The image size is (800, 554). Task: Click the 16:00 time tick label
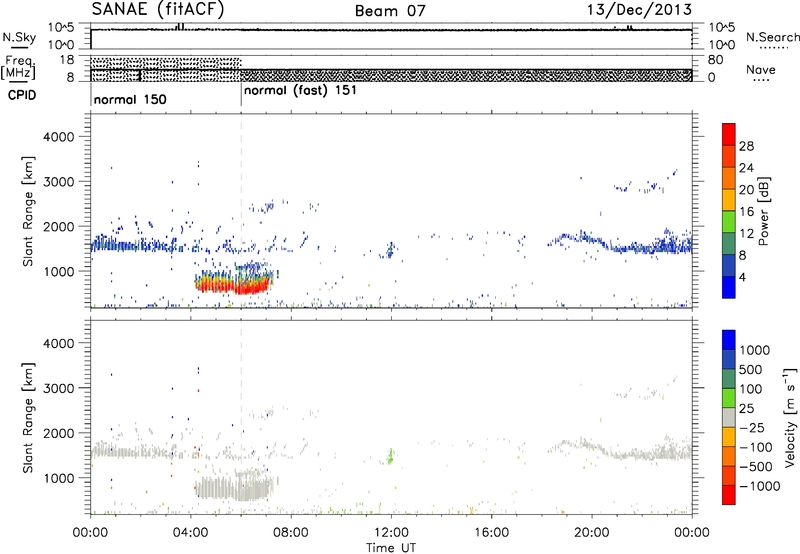pyautogui.click(x=491, y=533)
